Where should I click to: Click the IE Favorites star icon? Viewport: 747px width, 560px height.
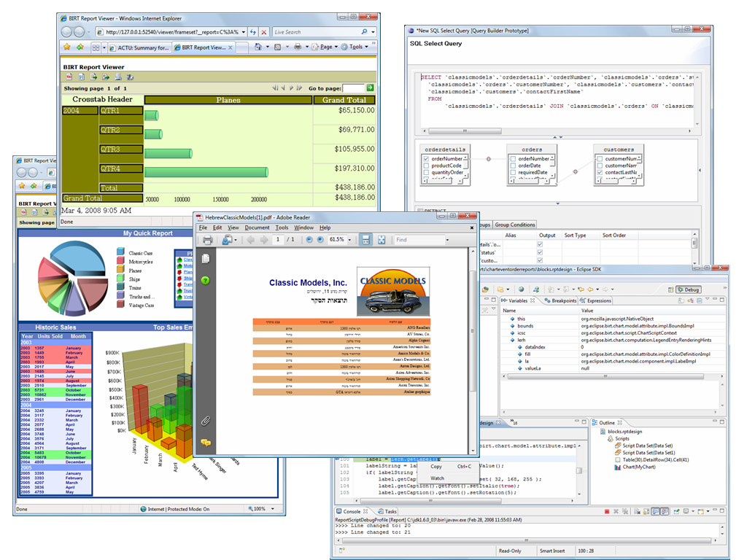67,47
